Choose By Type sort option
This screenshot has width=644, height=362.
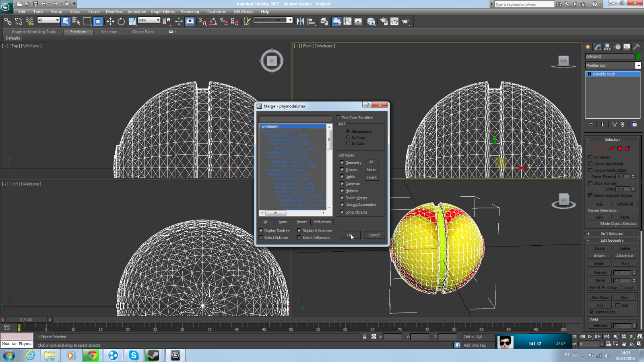[348, 137]
